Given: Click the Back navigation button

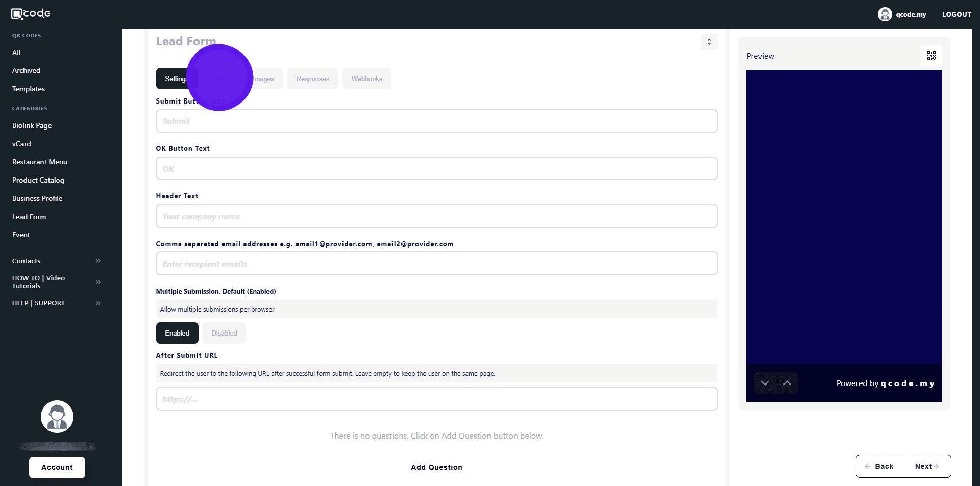Looking at the screenshot, I should coord(879,466).
